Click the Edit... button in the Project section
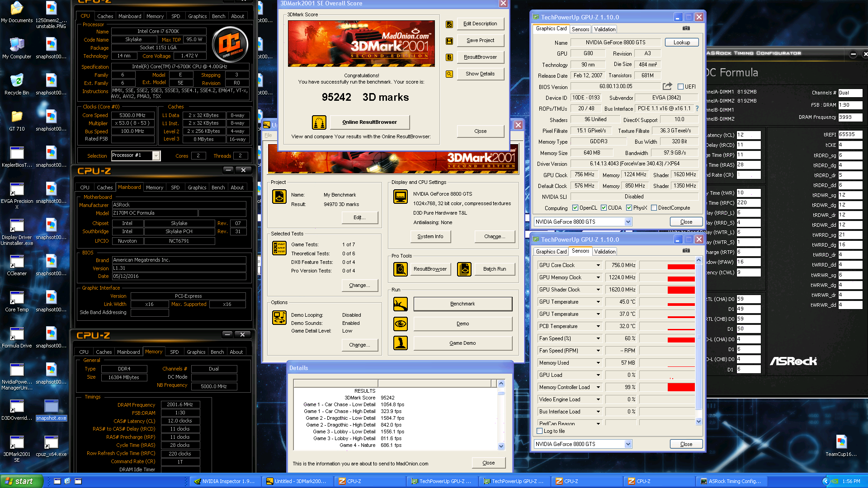Image resolution: width=868 pixels, height=488 pixels. [359, 217]
